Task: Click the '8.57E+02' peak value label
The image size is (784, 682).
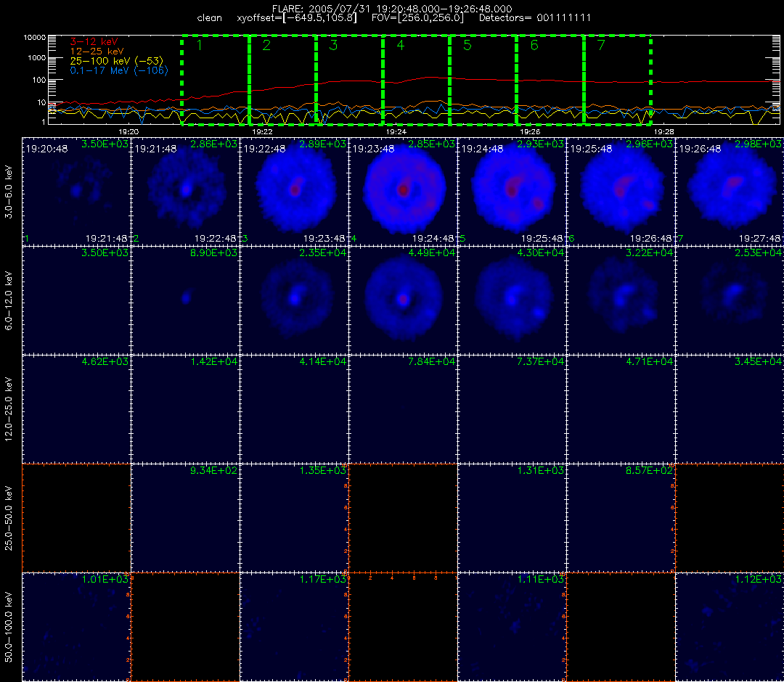Action: (650, 470)
